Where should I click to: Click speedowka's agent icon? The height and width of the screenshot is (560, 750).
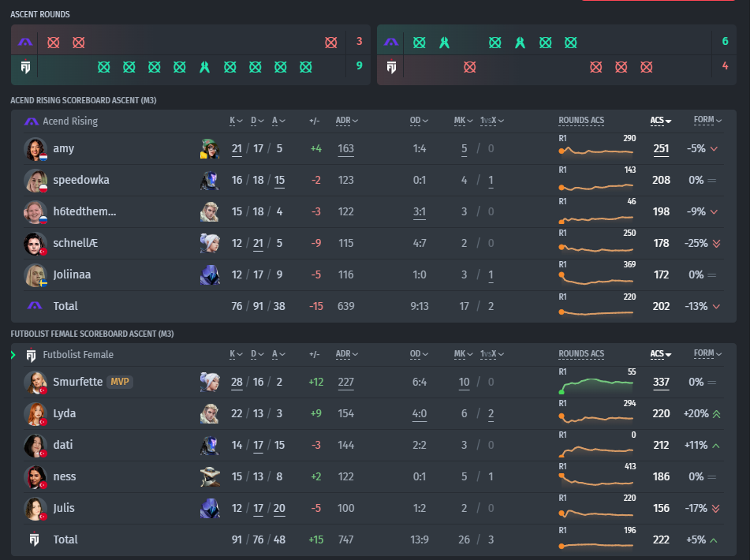[210, 181]
